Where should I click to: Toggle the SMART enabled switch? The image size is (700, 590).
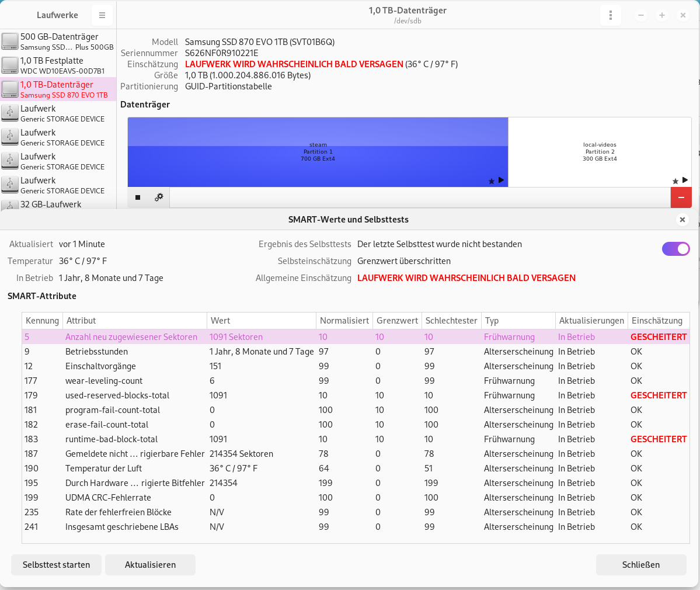676,249
